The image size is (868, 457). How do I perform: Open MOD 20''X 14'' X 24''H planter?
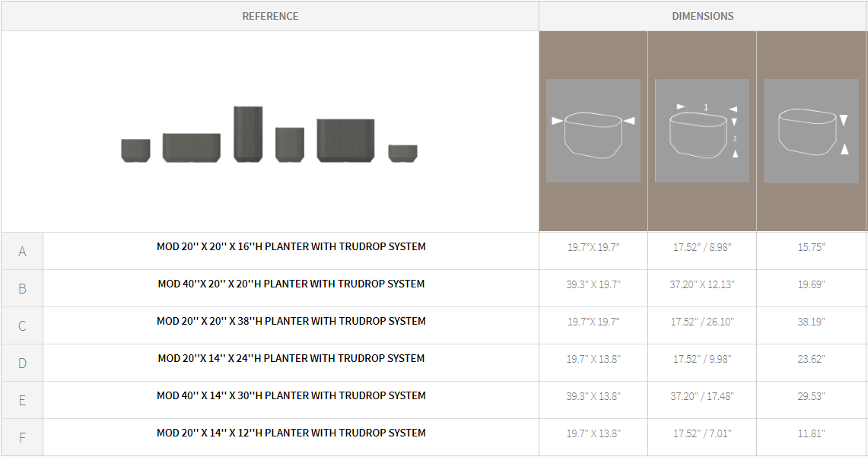point(291,358)
